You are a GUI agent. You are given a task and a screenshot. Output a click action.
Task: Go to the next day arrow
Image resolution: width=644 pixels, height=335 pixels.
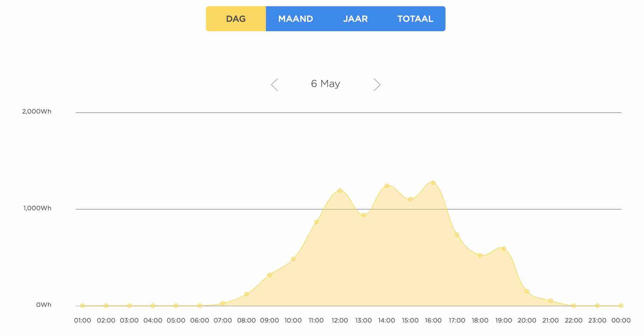pyautogui.click(x=377, y=85)
